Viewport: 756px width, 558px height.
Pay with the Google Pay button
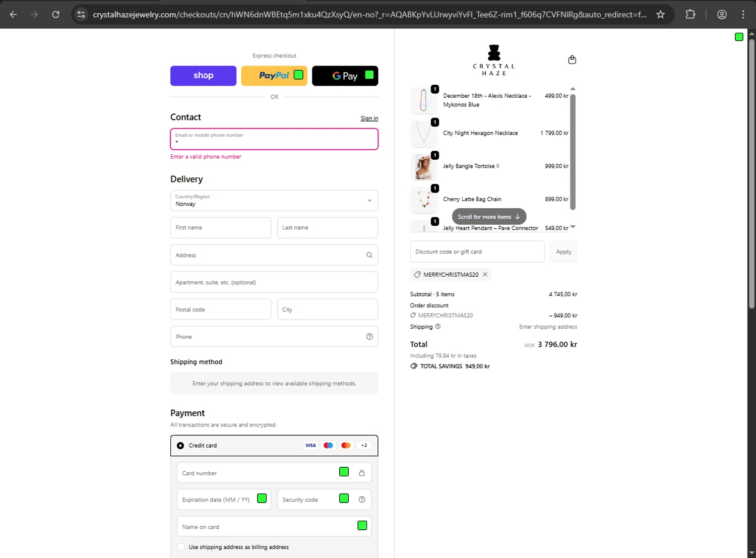pyautogui.click(x=345, y=76)
